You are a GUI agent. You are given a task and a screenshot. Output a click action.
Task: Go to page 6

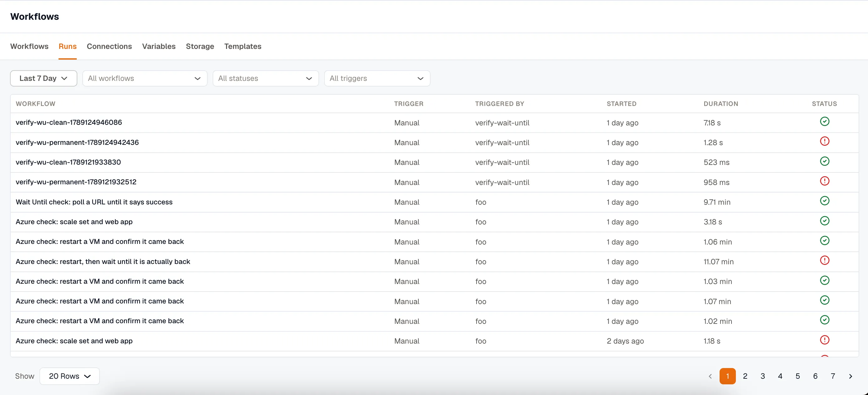815,376
